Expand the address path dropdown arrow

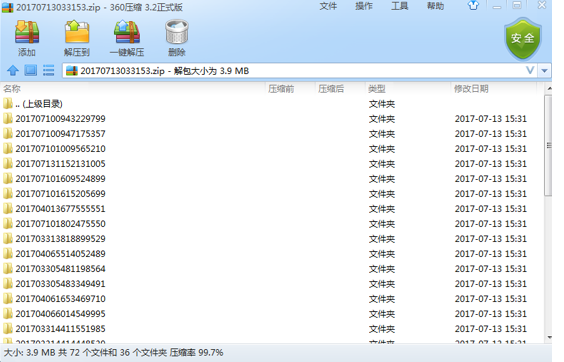tap(545, 71)
